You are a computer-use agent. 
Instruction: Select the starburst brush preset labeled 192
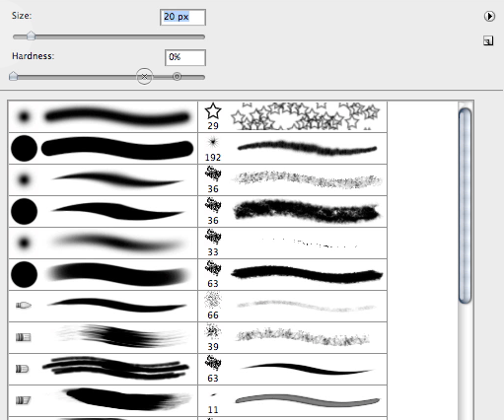293,149
